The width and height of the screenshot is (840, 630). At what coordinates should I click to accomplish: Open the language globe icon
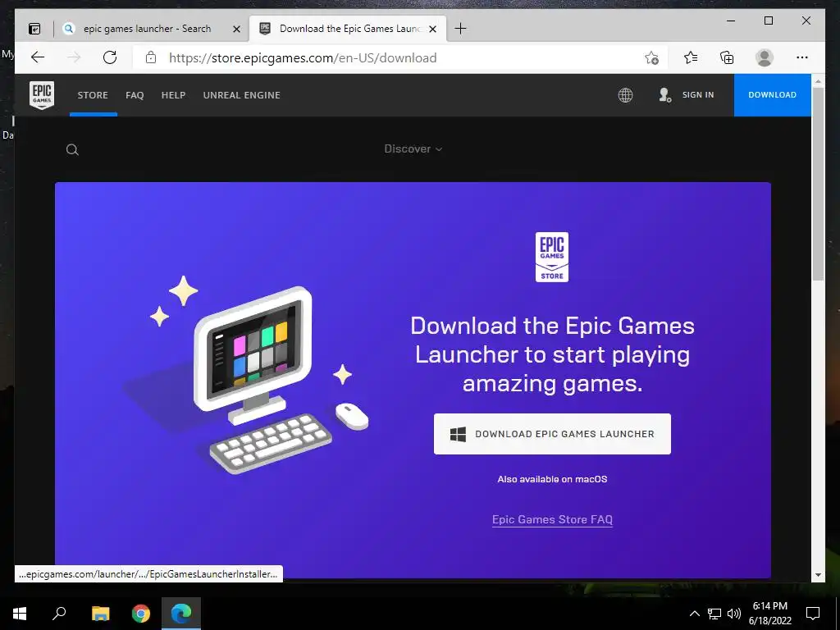tap(625, 95)
